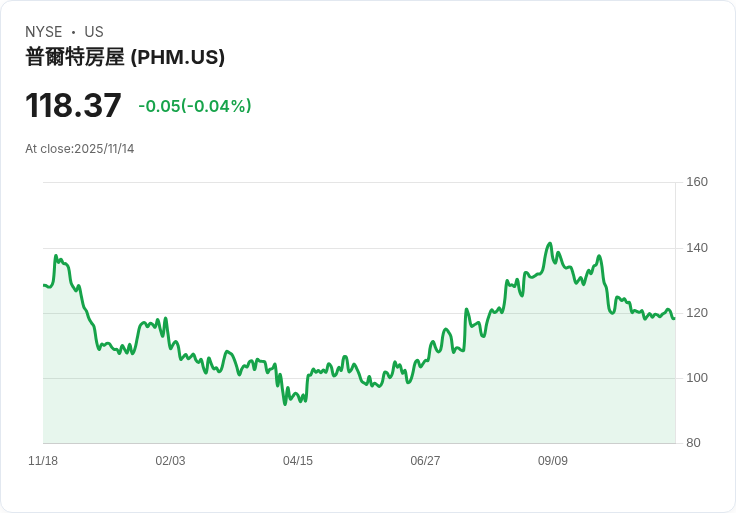
Task: Click the At close:2025/11/14 timestamp
Action: [79, 149]
